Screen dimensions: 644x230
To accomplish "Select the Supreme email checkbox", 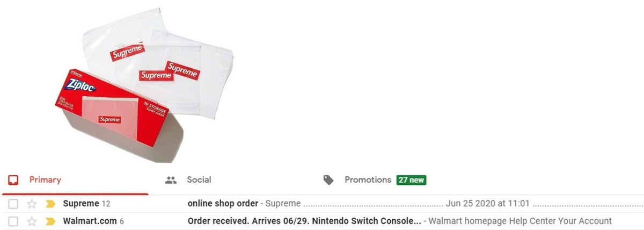I will (14, 204).
